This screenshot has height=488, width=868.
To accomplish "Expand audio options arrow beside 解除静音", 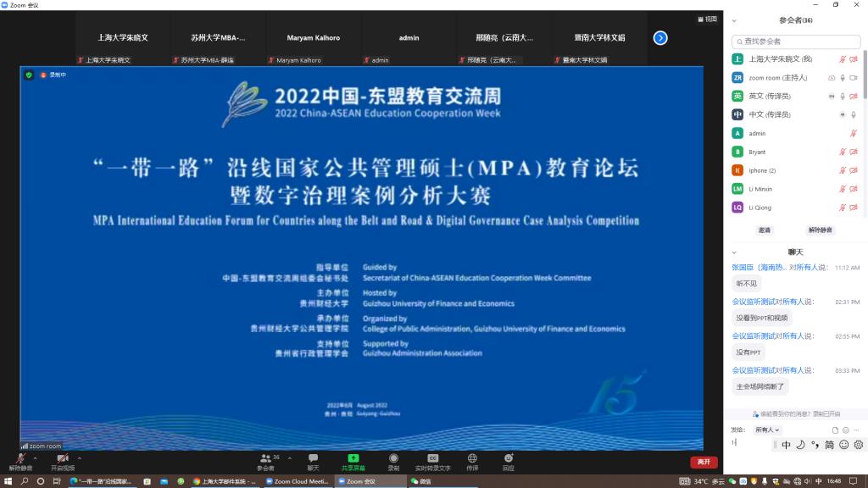I will [x=36, y=457].
